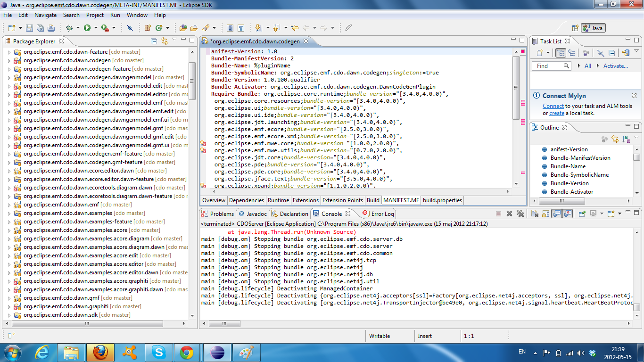Switch to the Problems view tab
644x362 pixels.
coord(217,214)
